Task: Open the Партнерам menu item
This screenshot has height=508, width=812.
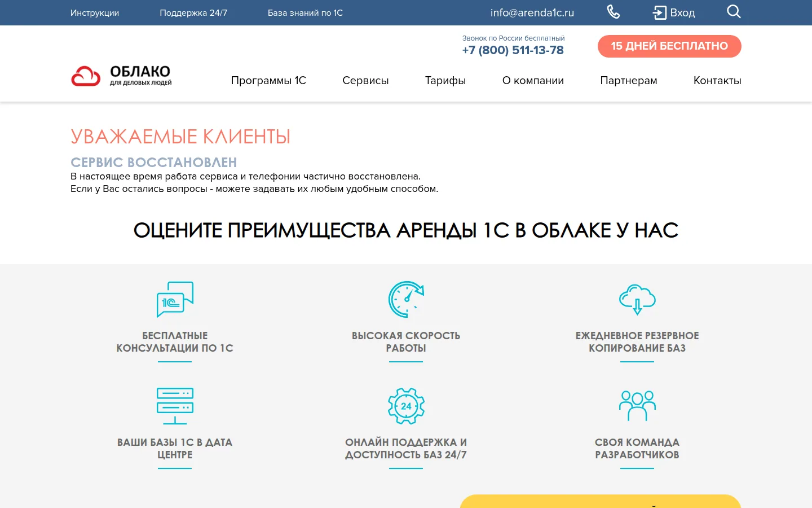Action: (x=629, y=80)
